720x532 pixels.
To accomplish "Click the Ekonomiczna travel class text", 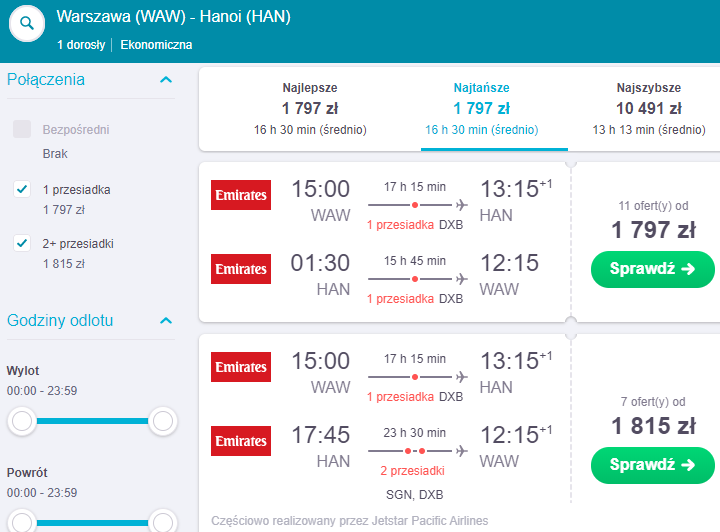I will [x=156, y=45].
